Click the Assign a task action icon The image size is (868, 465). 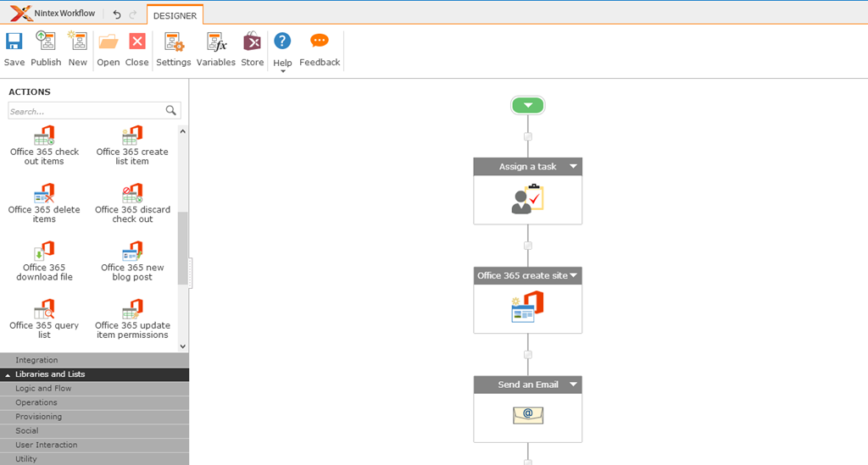(527, 199)
